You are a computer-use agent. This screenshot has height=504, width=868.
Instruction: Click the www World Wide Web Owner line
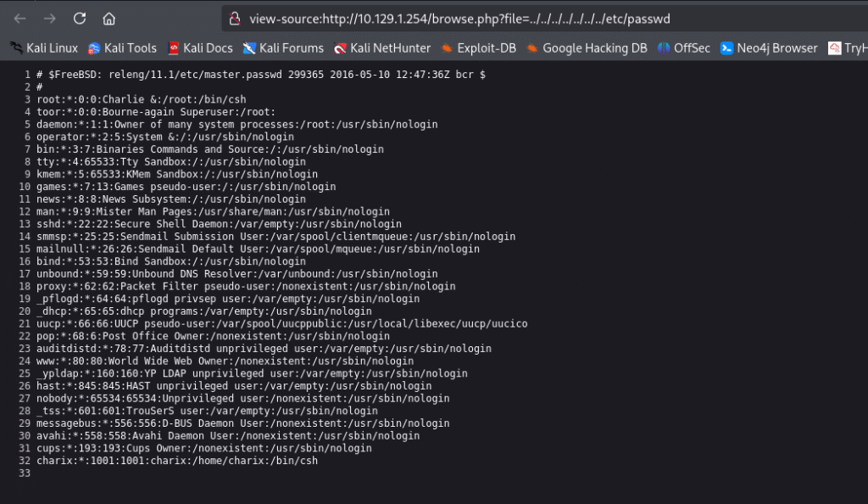pos(225,361)
